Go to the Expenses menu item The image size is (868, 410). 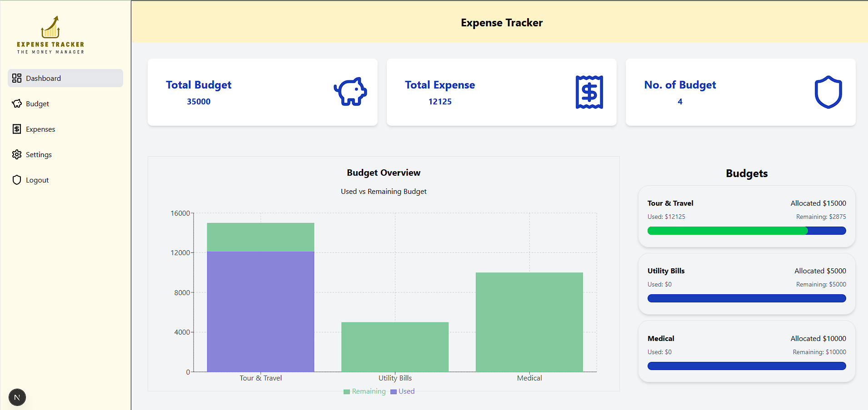pyautogui.click(x=40, y=129)
